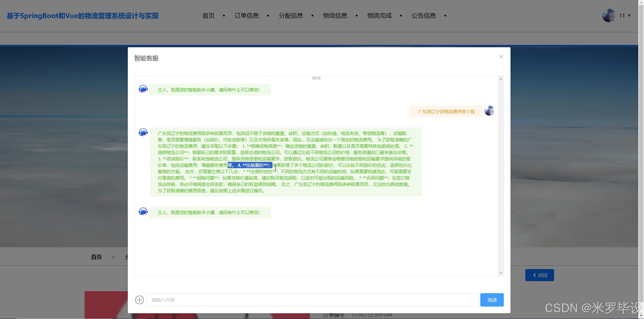Click the 发送 button
The height and width of the screenshot is (319, 644).
(x=492, y=300)
